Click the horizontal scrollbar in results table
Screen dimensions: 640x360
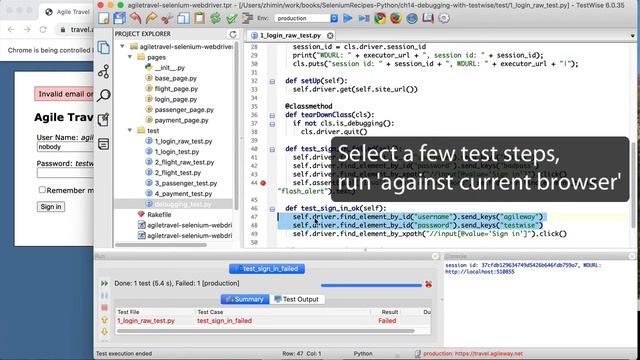(266, 331)
